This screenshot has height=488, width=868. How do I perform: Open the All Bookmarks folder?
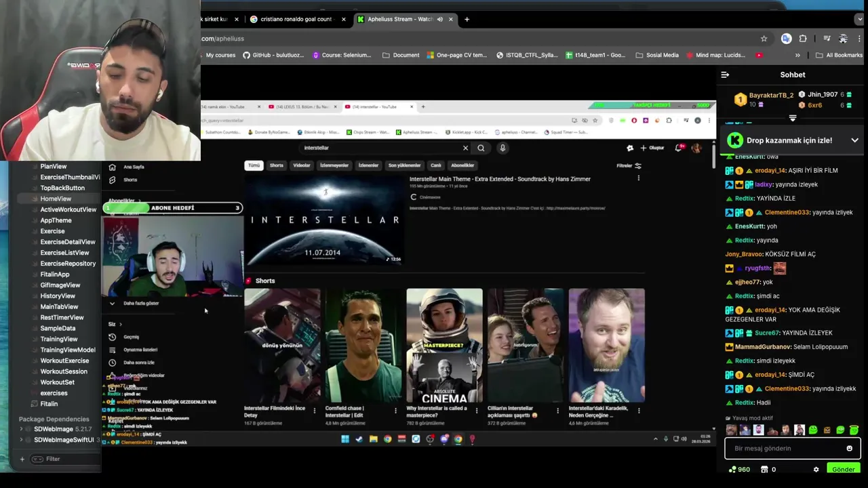(839, 55)
